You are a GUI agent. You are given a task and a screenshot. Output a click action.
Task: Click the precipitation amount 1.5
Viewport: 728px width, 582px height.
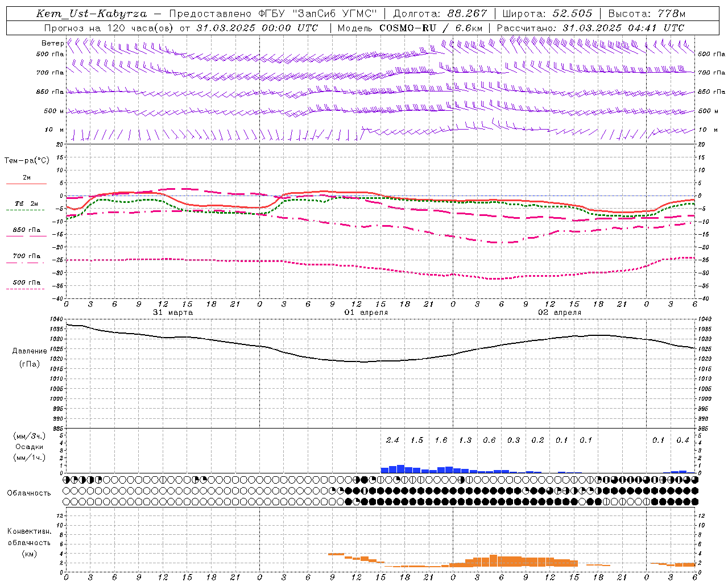point(417,440)
